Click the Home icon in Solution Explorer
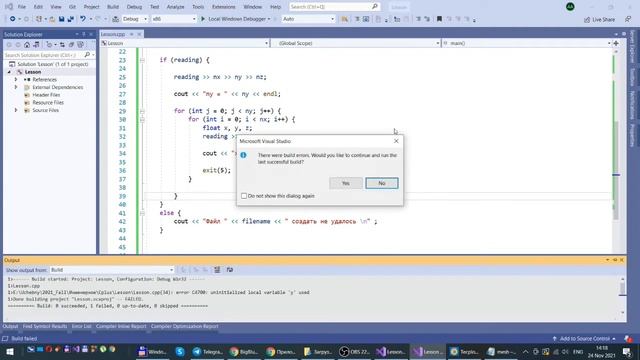This screenshot has width=640, height=360. [x=27, y=44]
